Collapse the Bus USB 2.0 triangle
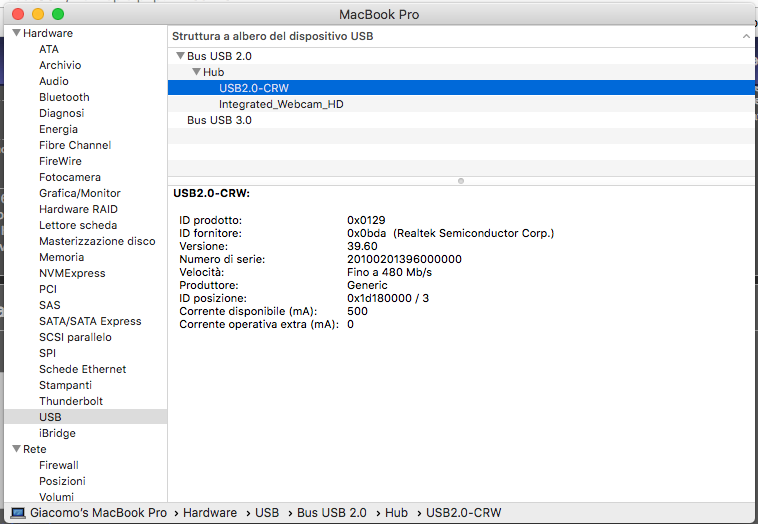This screenshot has height=524, width=758. (x=180, y=56)
